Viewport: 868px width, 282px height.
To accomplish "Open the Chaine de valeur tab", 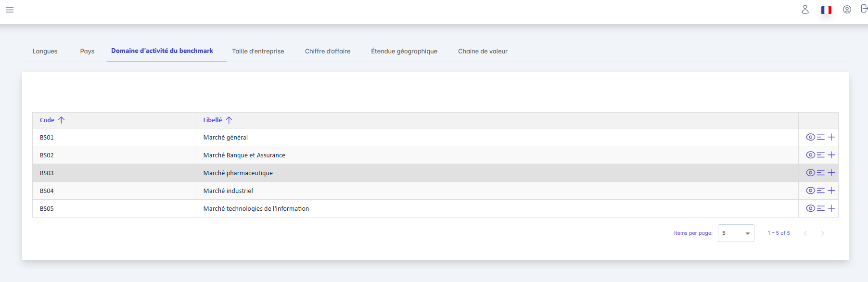I will point(483,51).
